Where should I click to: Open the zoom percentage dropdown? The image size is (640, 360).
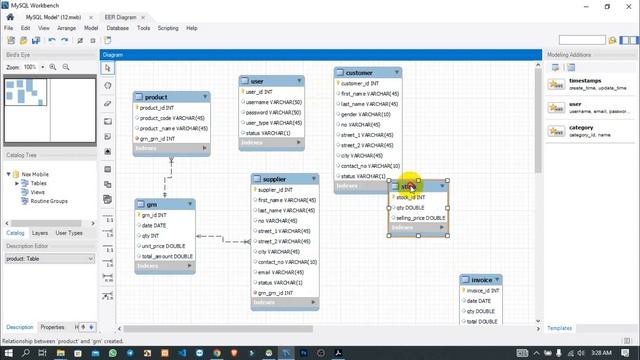(42, 67)
